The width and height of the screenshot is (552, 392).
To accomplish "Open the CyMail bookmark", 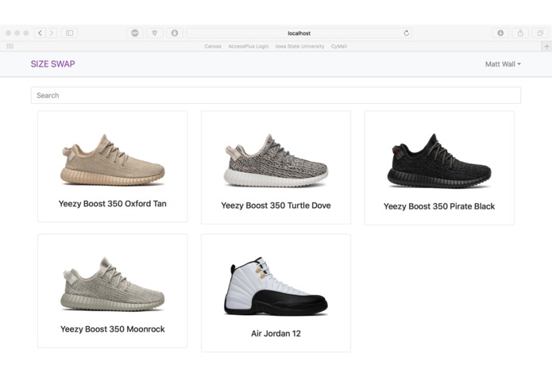I will point(338,46).
